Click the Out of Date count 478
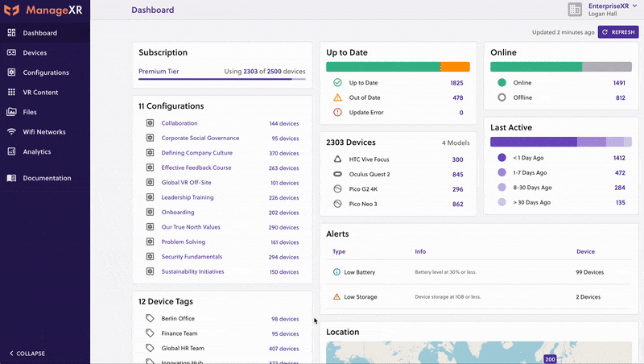Viewport: 644px width, 364px height. click(458, 97)
